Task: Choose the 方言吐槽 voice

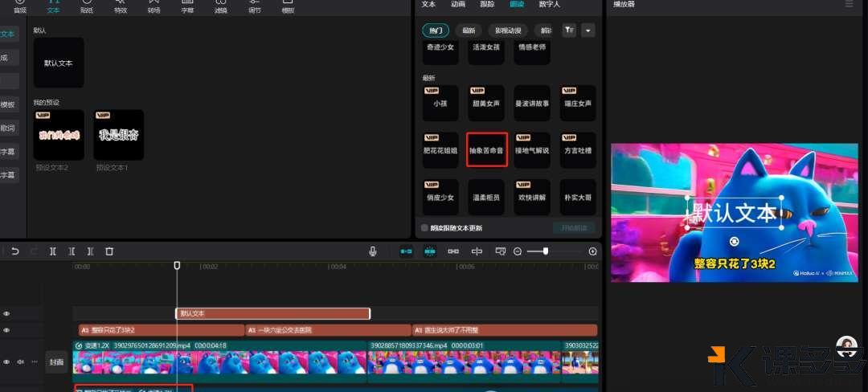Action: click(578, 150)
